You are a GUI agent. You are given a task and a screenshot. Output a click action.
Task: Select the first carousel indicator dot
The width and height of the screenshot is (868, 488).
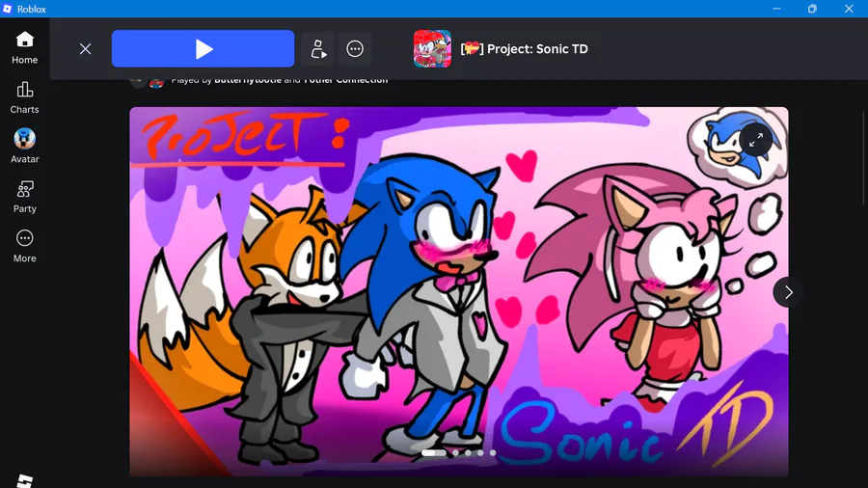click(x=434, y=452)
